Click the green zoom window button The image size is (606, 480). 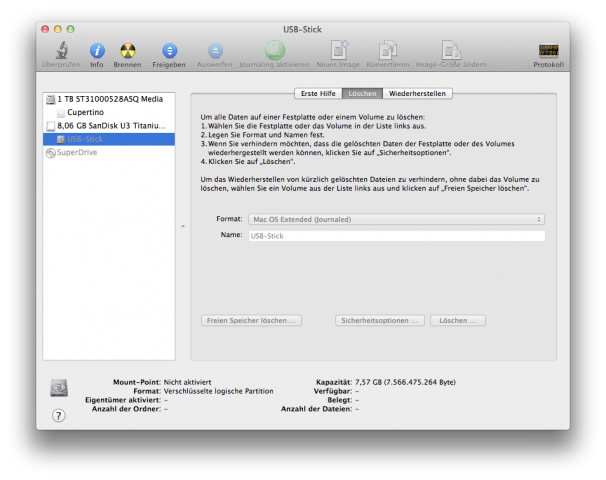click(x=70, y=29)
